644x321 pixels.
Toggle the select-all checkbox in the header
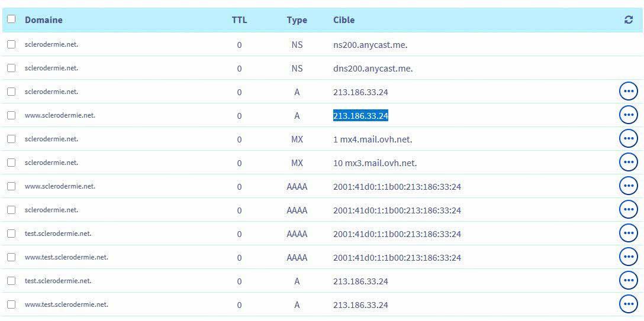coord(11,20)
